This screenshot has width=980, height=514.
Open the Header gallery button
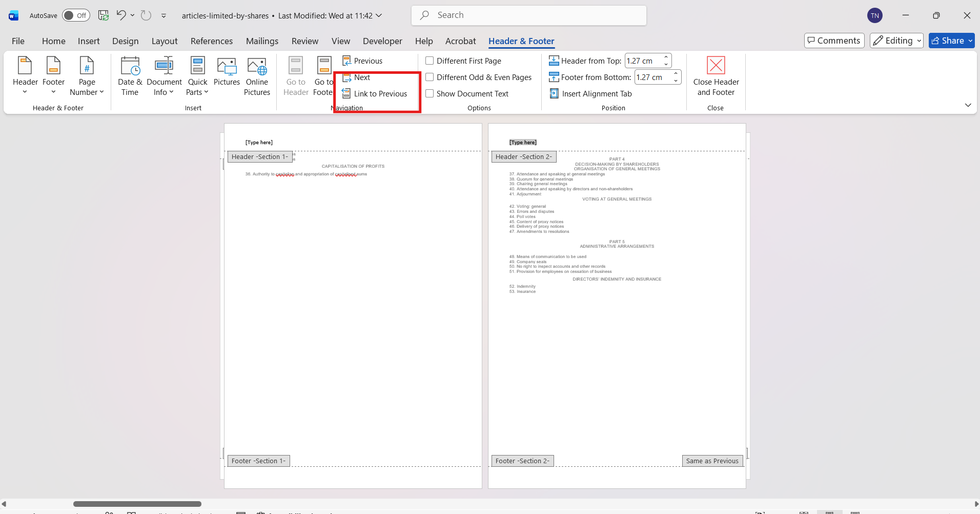tap(25, 76)
